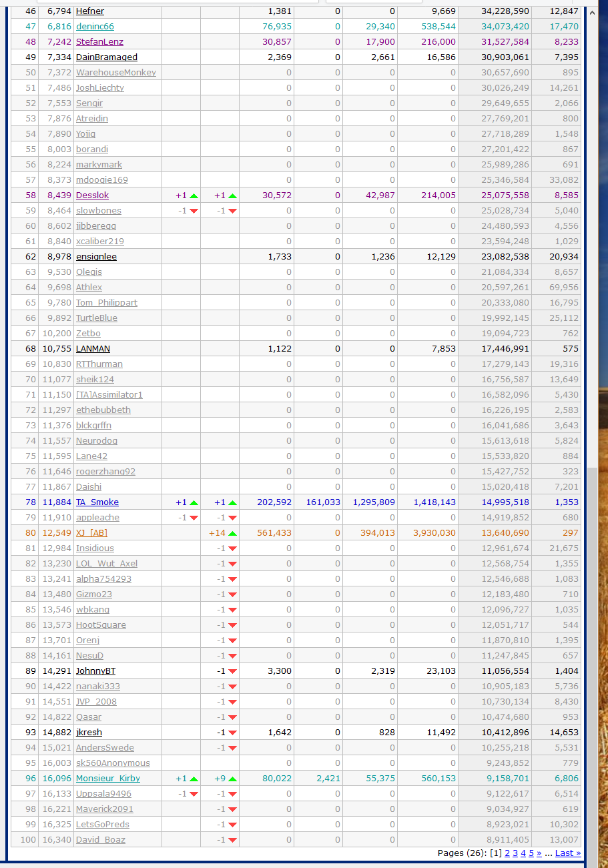Click red down arrow in JohnnyBT row
608x868 pixels.
pyautogui.click(x=232, y=671)
